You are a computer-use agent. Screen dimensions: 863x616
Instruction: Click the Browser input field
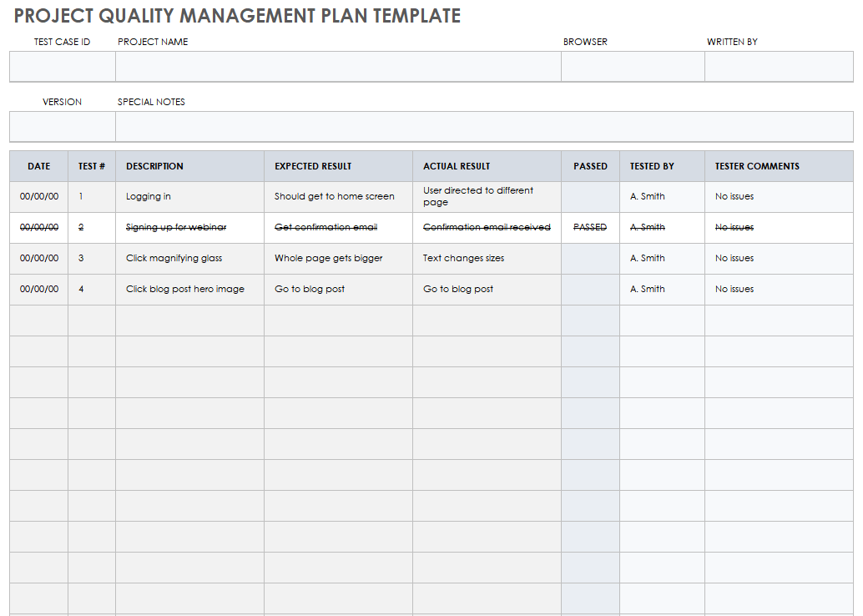(x=633, y=67)
